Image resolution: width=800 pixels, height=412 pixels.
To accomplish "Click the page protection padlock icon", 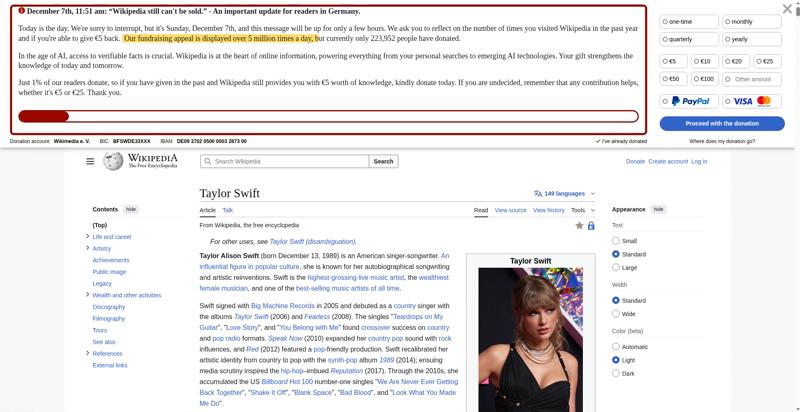I will [x=591, y=226].
